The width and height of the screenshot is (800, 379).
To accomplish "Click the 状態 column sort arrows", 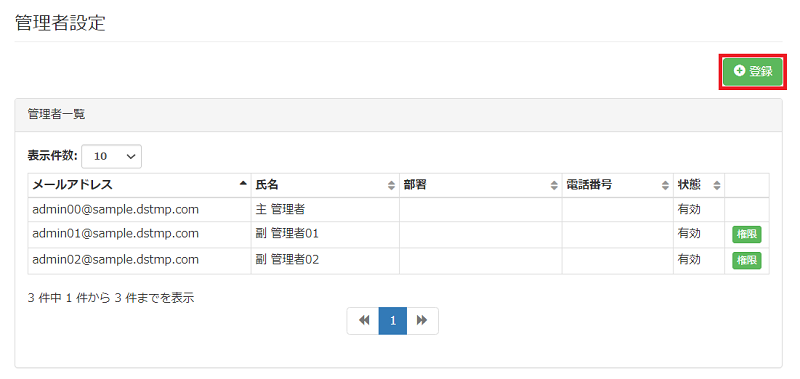I will tap(717, 186).
